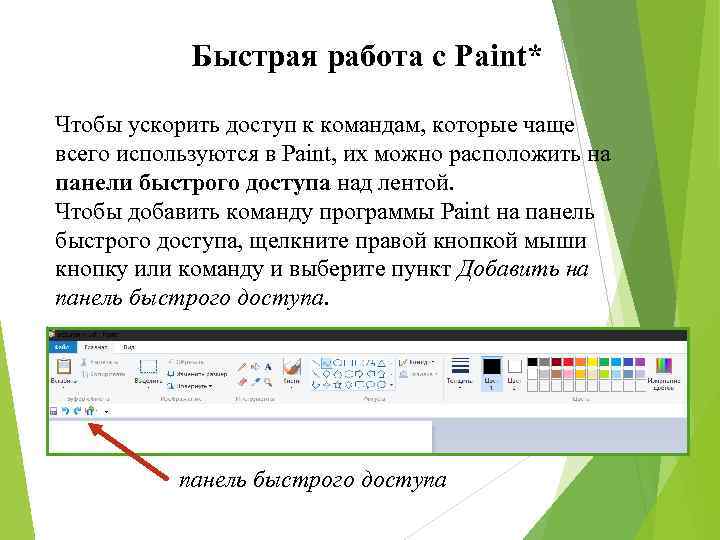Viewport: 720px width, 540px height.
Task: Click Undo arrow in quick access toolbar
Action: coord(65,411)
